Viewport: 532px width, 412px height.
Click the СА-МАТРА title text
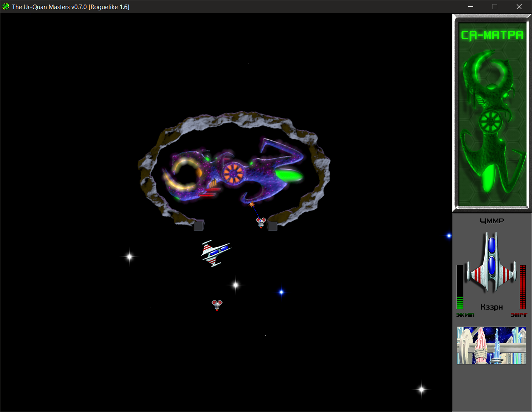[492, 35]
